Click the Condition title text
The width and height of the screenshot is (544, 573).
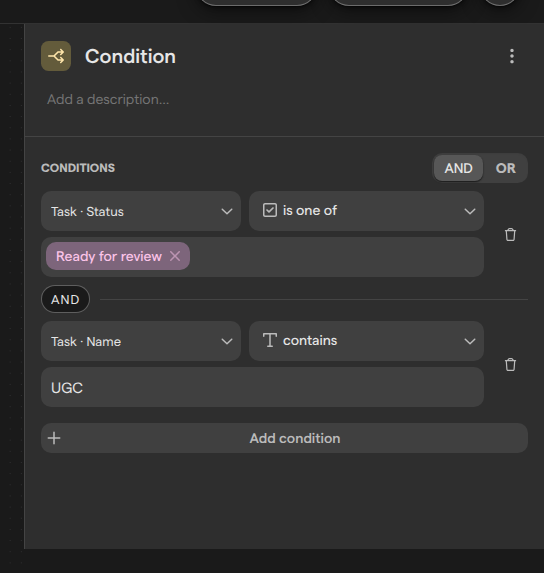click(x=130, y=56)
